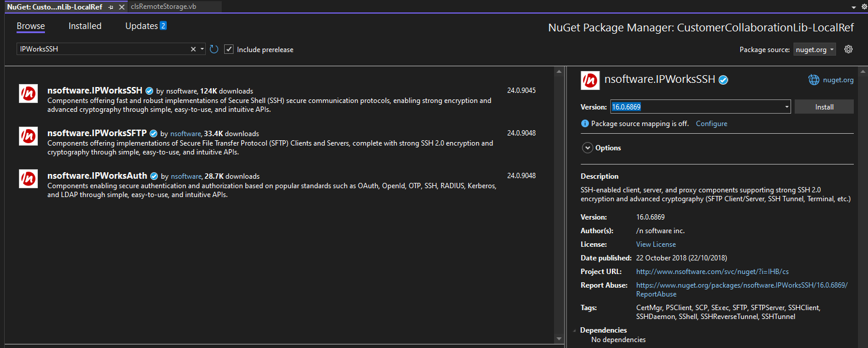Click the nsoftware.IPWorksSSH package logo in list
Viewport: 868px width, 348px height.
coord(28,94)
